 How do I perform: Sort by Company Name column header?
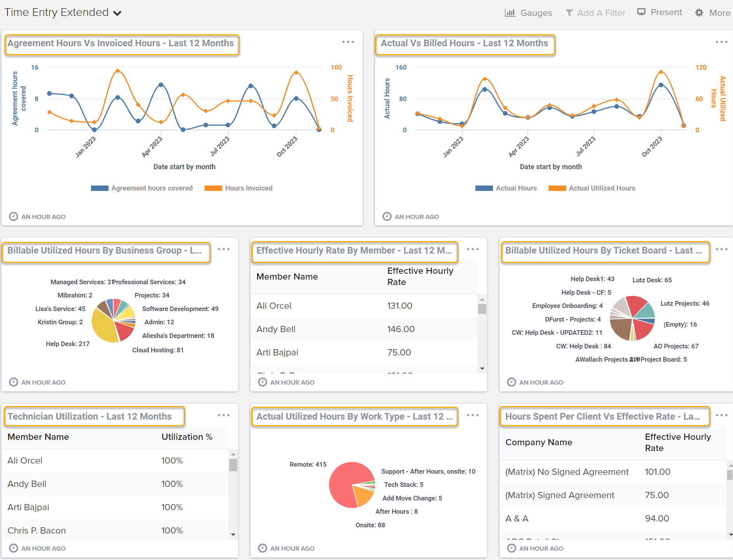pyautogui.click(x=538, y=442)
